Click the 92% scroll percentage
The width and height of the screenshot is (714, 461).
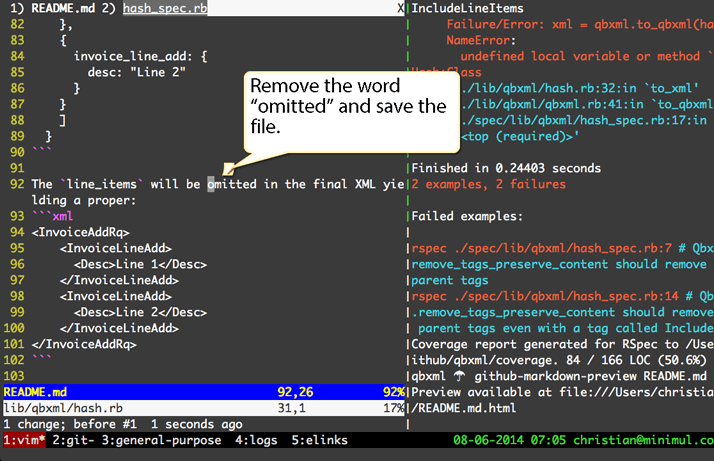(x=394, y=392)
